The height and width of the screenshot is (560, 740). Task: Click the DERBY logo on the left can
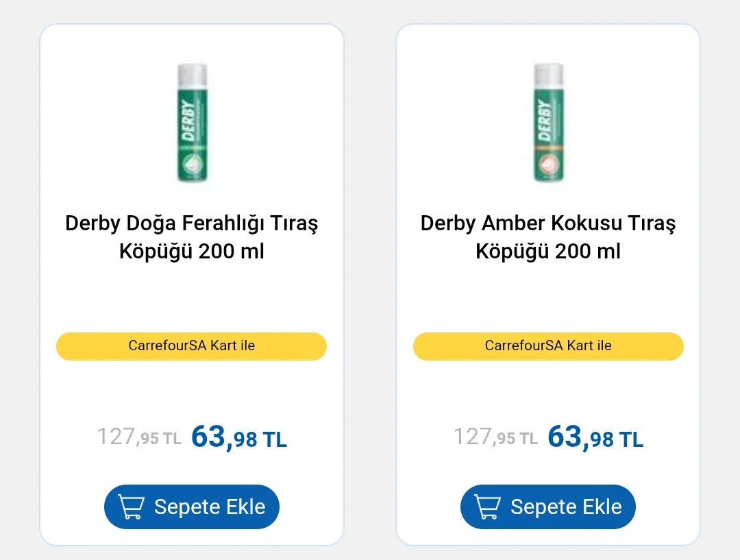tap(189, 121)
